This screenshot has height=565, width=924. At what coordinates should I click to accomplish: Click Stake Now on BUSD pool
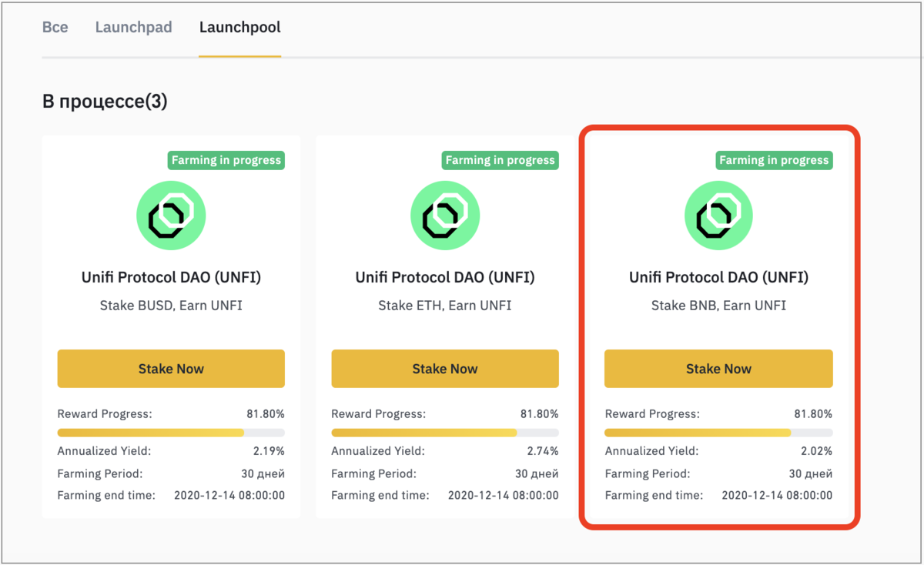(x=171, y=369)
